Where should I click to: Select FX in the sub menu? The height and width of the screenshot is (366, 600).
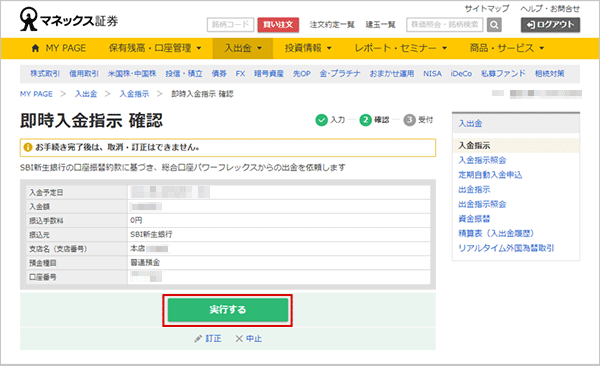tap(240, 74)
